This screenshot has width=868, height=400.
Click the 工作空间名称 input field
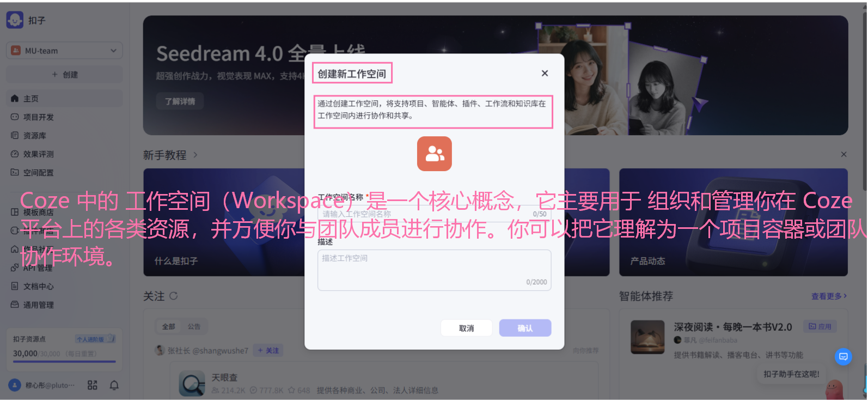coord(435,214)
